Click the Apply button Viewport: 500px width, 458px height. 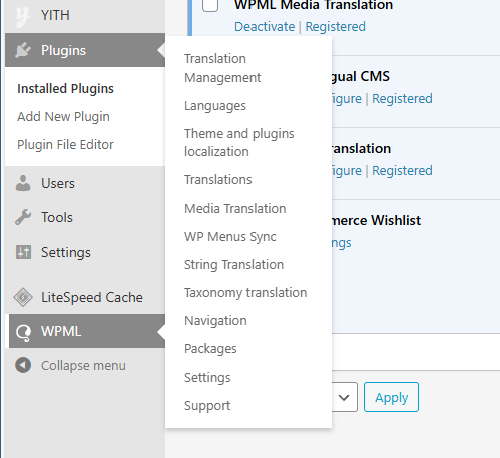[391, 397]
